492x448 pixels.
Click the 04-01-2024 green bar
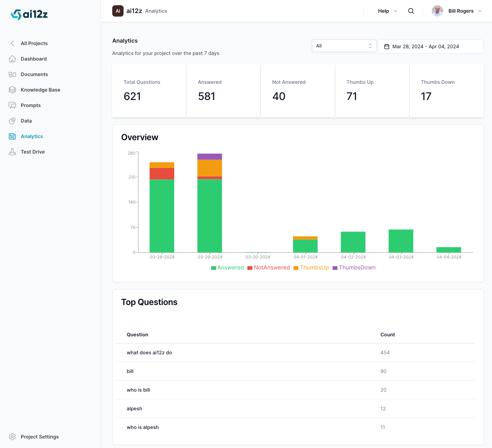click(x=305, y=246)
